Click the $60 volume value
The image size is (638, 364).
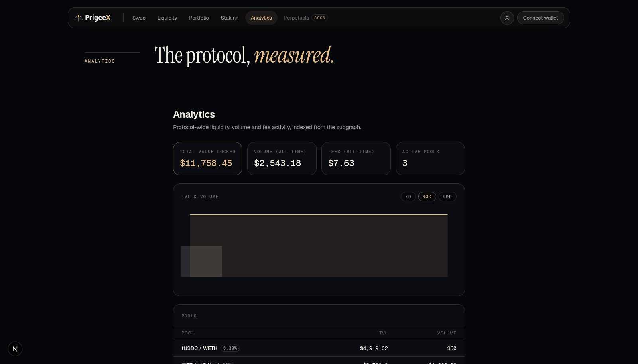click(x=452, y=348)
